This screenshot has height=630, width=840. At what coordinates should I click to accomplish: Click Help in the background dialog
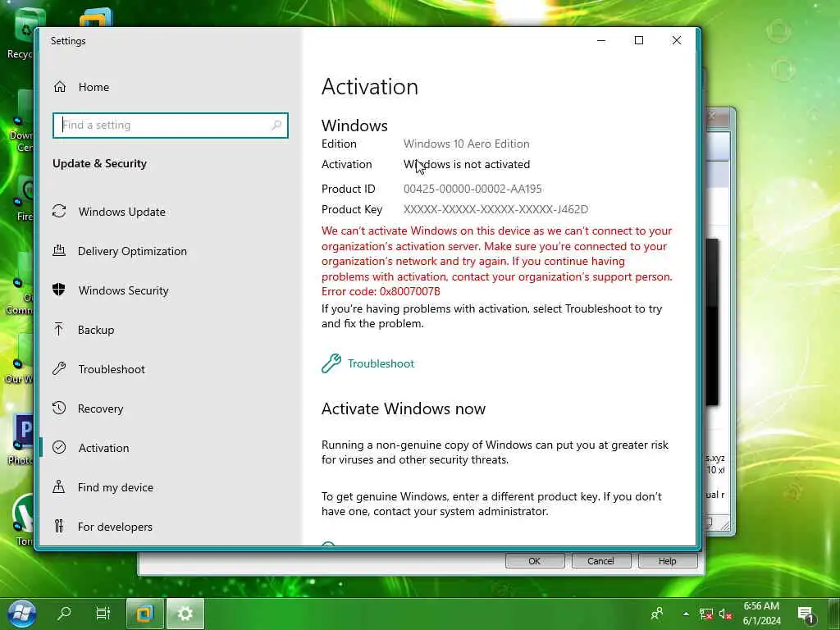[x=668, y=561]
